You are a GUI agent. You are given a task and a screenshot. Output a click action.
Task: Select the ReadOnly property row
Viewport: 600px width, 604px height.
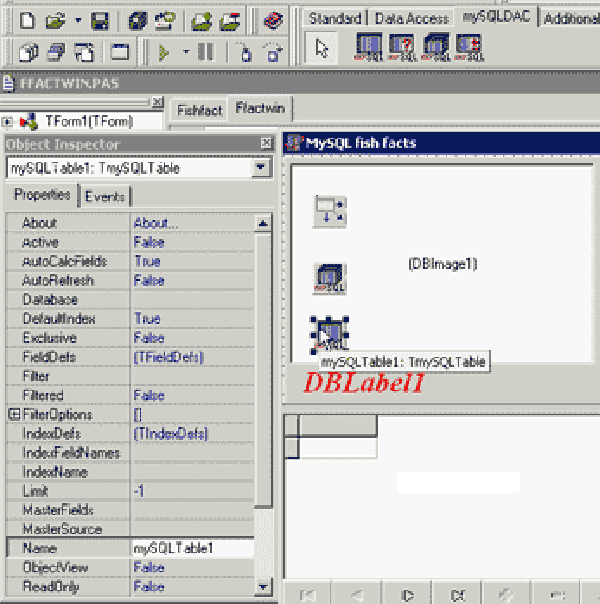130,586
